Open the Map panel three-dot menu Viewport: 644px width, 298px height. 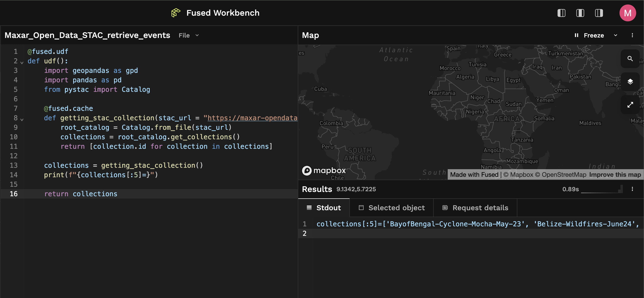coord(632,35)
